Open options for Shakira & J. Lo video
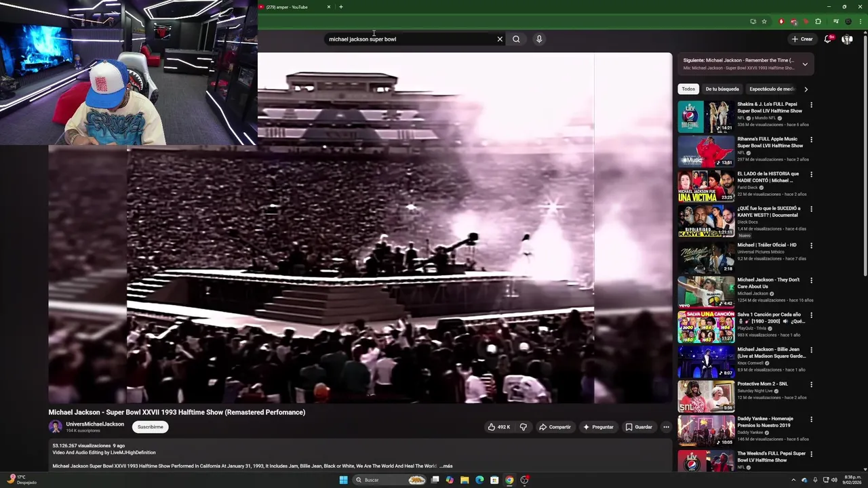This screenshot has width=868, height=488. [811, 105]
